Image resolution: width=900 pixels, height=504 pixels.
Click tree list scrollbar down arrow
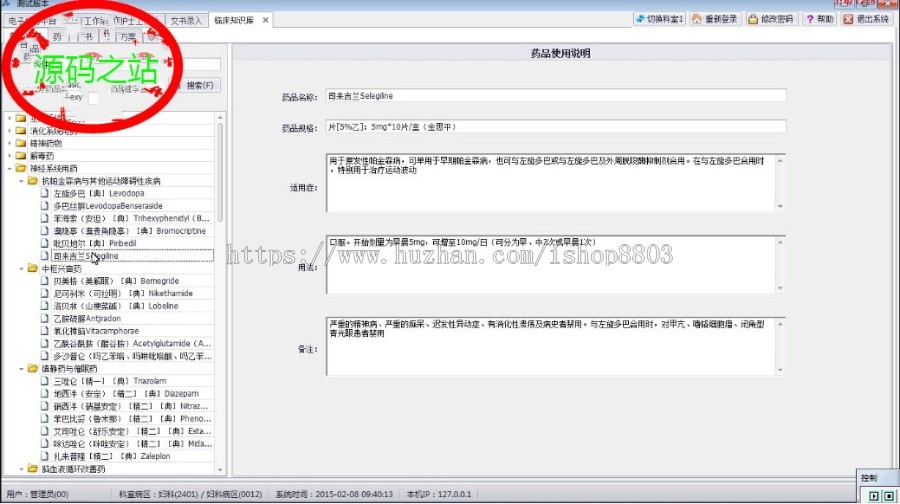(x=220, y=470)
